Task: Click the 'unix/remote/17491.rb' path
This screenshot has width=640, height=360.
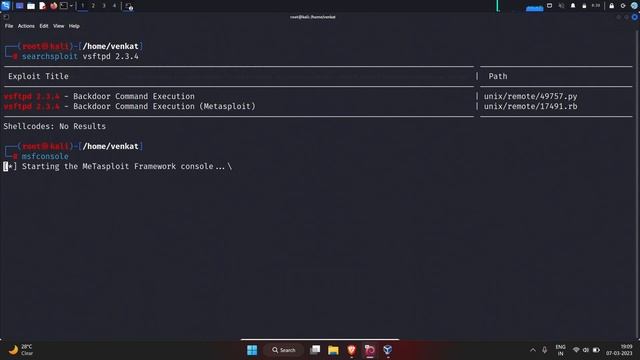Action: pyautogui.click(x=531, y=106)
